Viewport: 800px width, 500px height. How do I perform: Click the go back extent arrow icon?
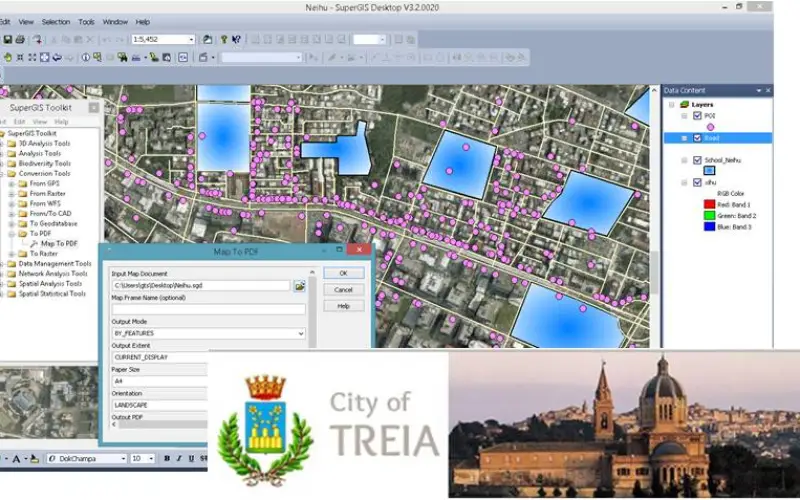pyautogui.click(x=57, y=58)
